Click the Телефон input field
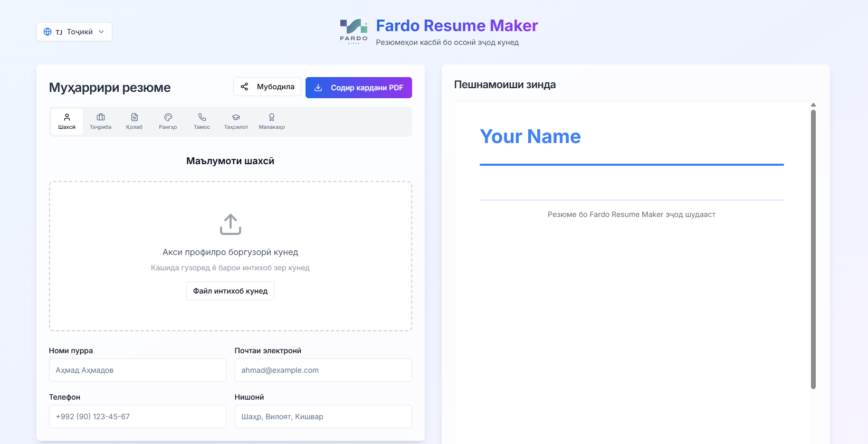This screenshot has width=868, height=444. tap(138, 417)
